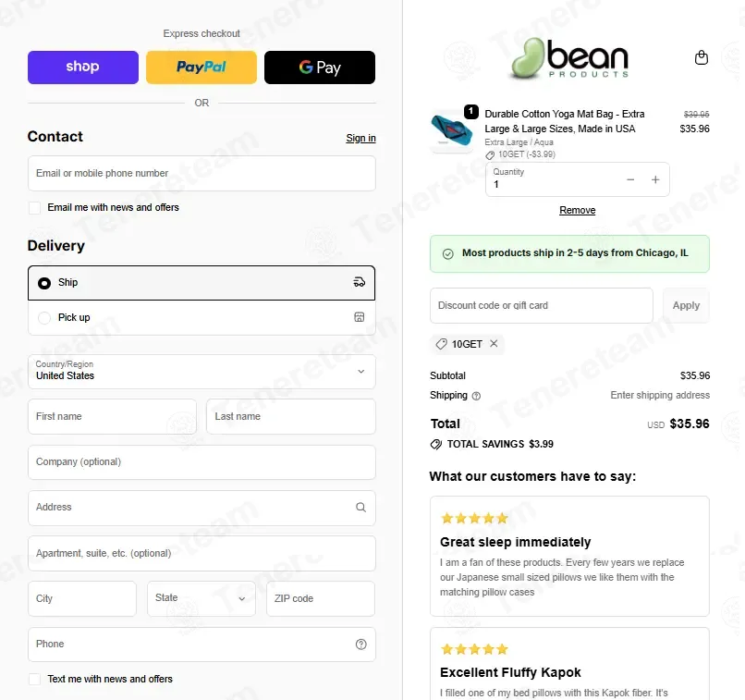Pay with Shop express checkout

click(83, 67)
